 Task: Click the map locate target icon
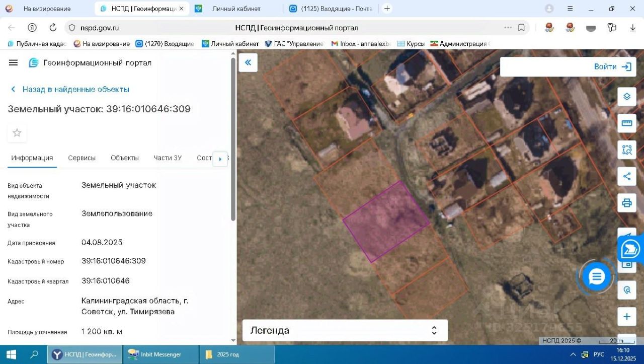click(627, 290)
